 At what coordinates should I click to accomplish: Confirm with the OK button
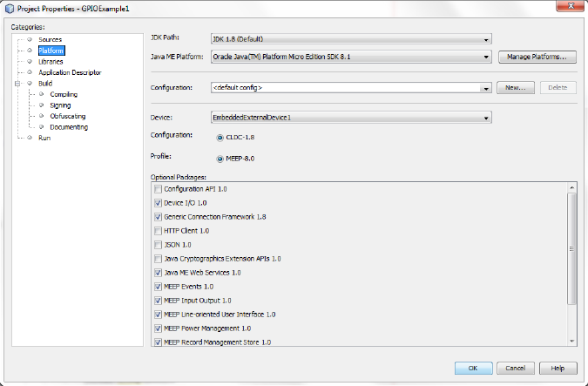point(473,368)
